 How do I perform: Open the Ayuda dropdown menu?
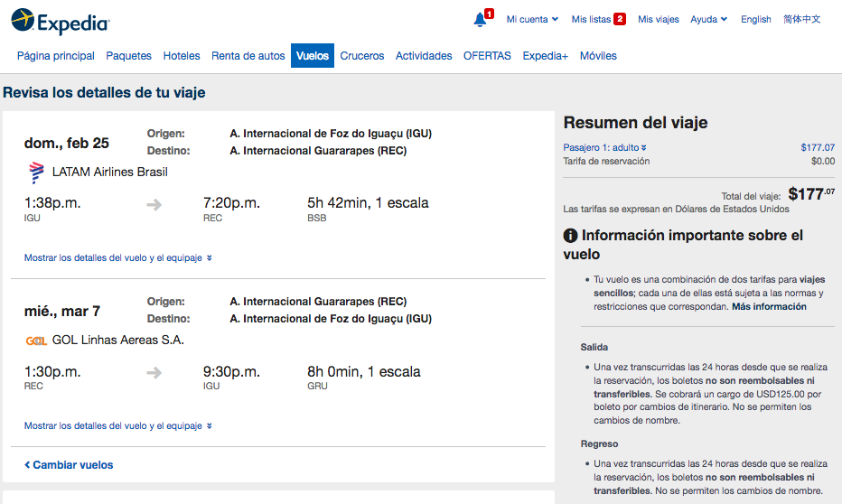coord(709,19)
